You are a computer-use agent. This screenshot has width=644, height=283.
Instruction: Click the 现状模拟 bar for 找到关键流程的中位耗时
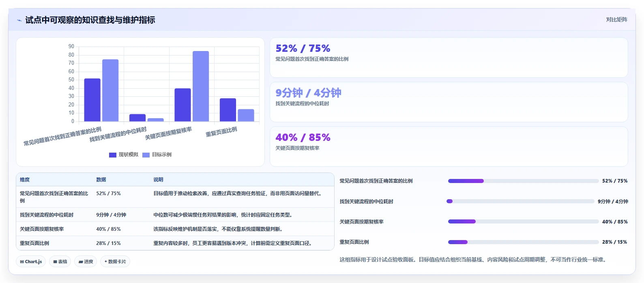[137, 118]
